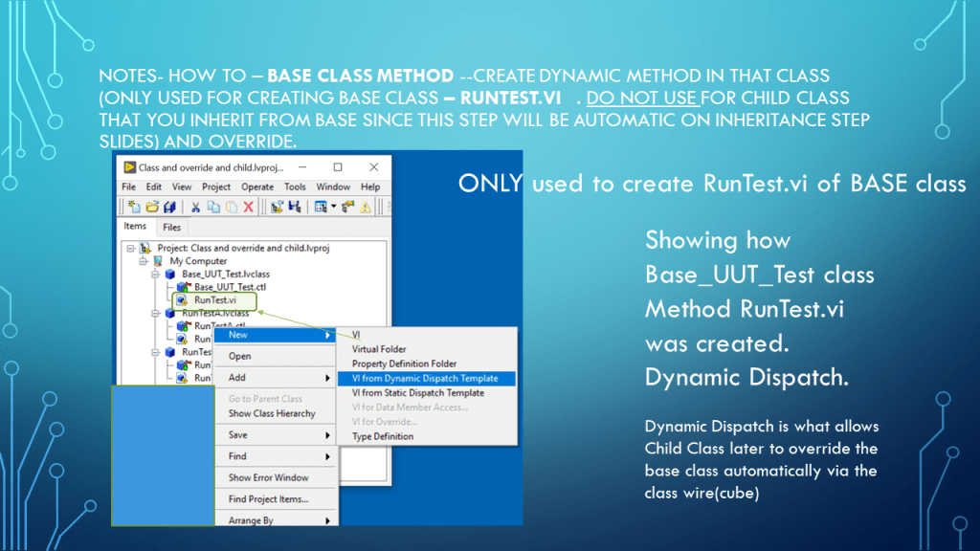Choose VI from Static Dispatch Template
This screenshot has width=980, height=551.
(x=417, y=392)
